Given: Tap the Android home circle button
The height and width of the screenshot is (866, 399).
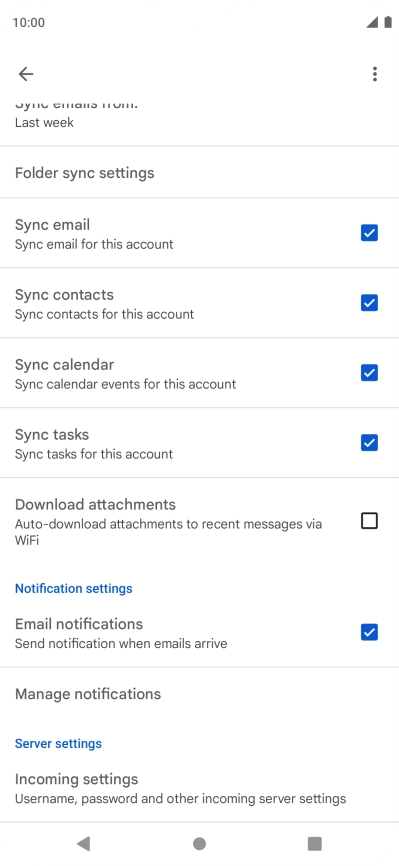Looking at the screenshot, I should (x=200, y=843).
